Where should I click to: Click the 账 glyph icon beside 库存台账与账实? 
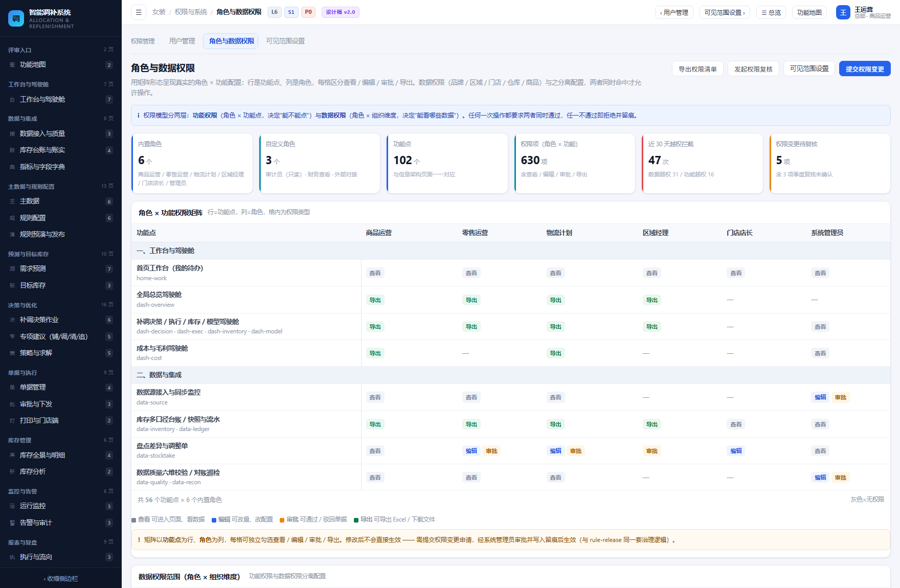[12, 150]
